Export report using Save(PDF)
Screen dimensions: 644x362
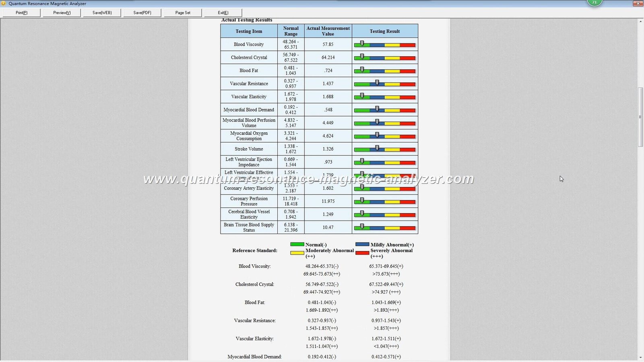[142, 12]
